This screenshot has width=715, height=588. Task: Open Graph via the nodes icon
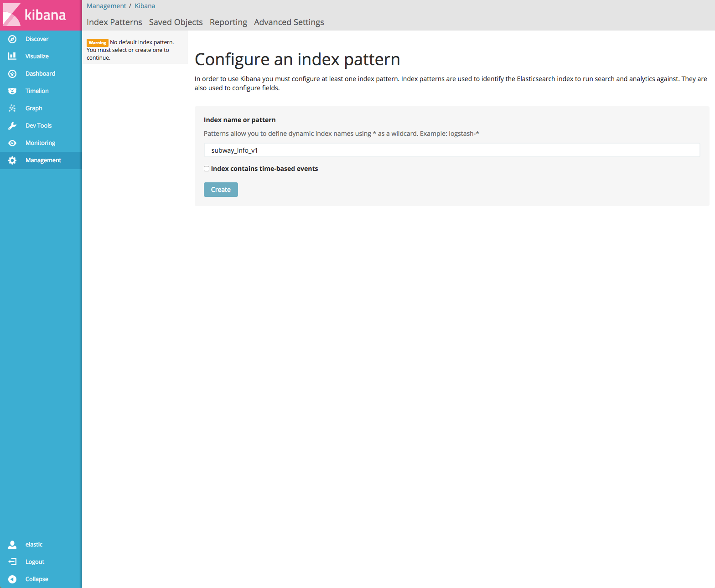12,108
